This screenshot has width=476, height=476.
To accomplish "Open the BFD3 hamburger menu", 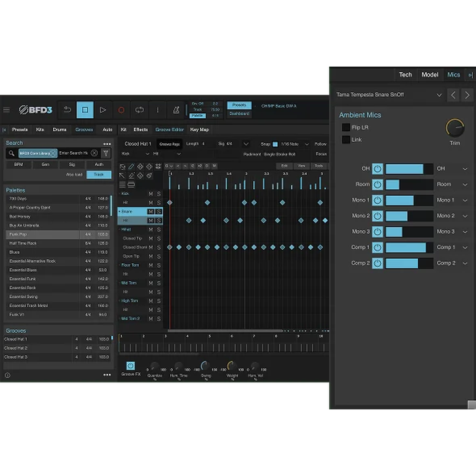I will click(6, 110).
